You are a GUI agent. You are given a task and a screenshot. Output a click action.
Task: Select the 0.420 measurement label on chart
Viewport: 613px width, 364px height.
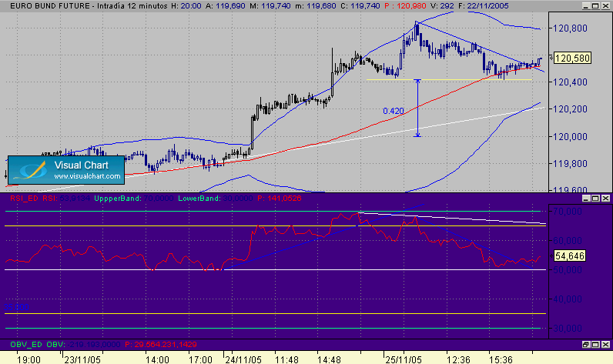393,111
